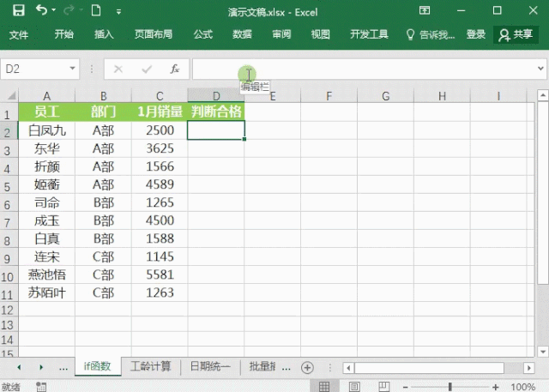Switch to Normal view icon
Screen dimensions: 549x392
324,386
